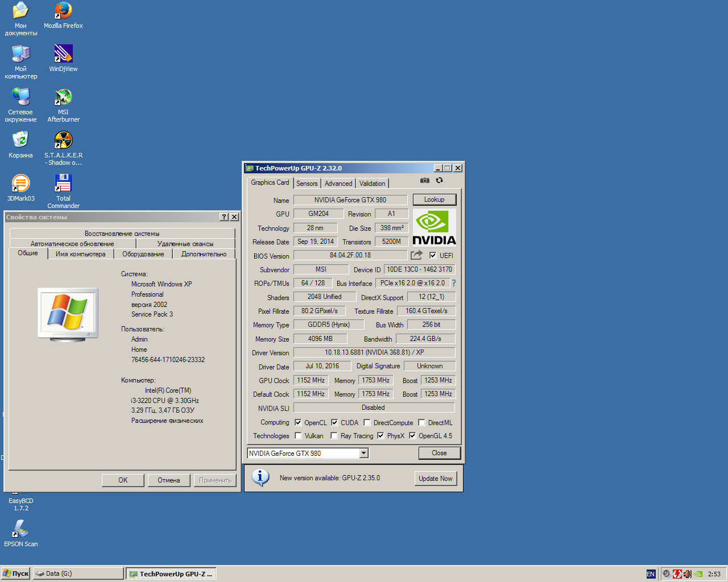Click the TechPowerUp GPU-Z taskbar button
The height and width of the screenshot is (582, 728).
tap(171, 574)
